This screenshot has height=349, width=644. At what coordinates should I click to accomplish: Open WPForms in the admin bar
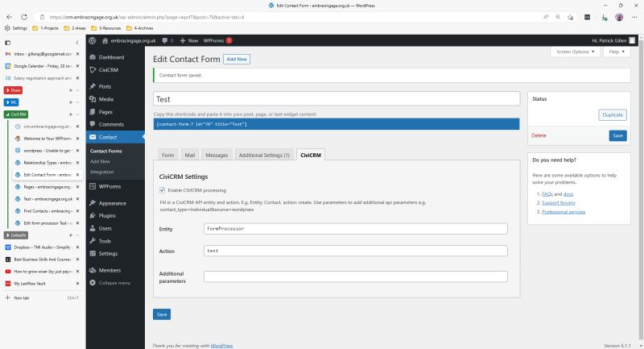coord(217,40)
